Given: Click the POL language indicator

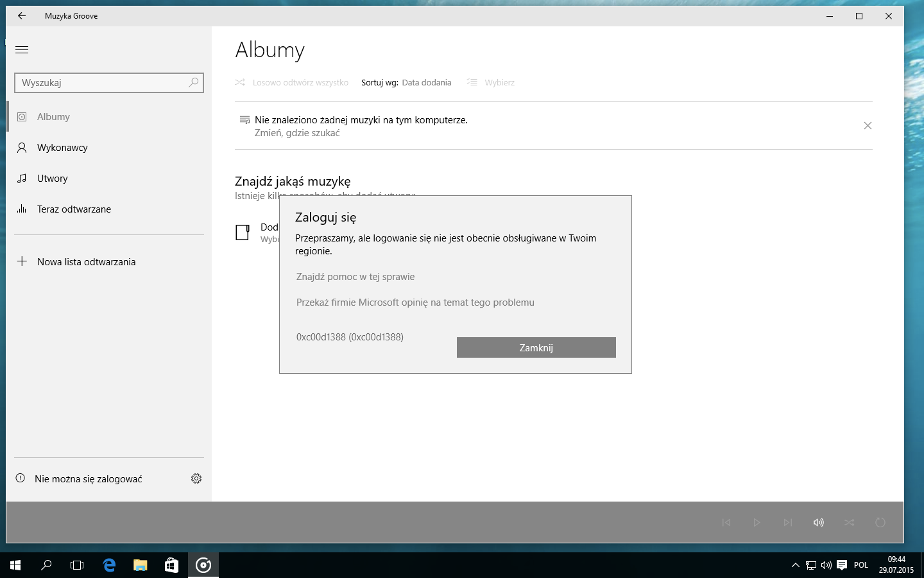Looking at the screenshot, I should pos(861,565).
